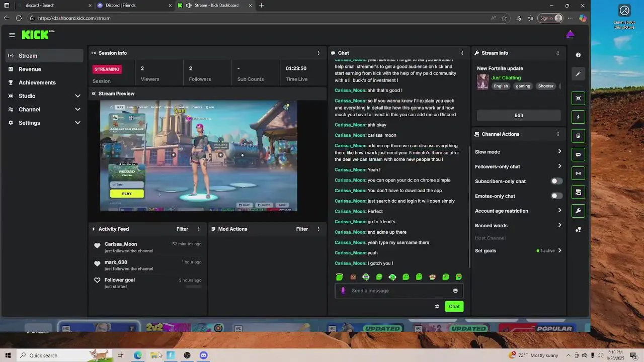This screenshot has height=362, width=644.
Task: Open Banned words chevron
Action: click(x=559, y=225)
